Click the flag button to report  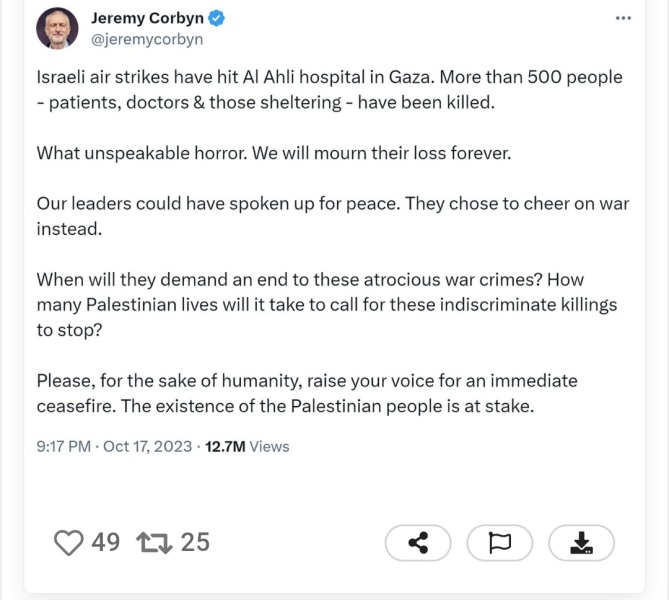[x=499, y=543]
